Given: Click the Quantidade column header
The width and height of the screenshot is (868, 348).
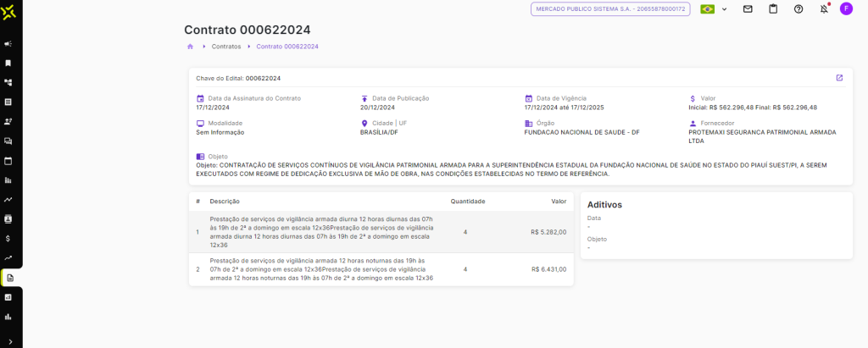Looking at the screenshot, I should coord(467,202).
